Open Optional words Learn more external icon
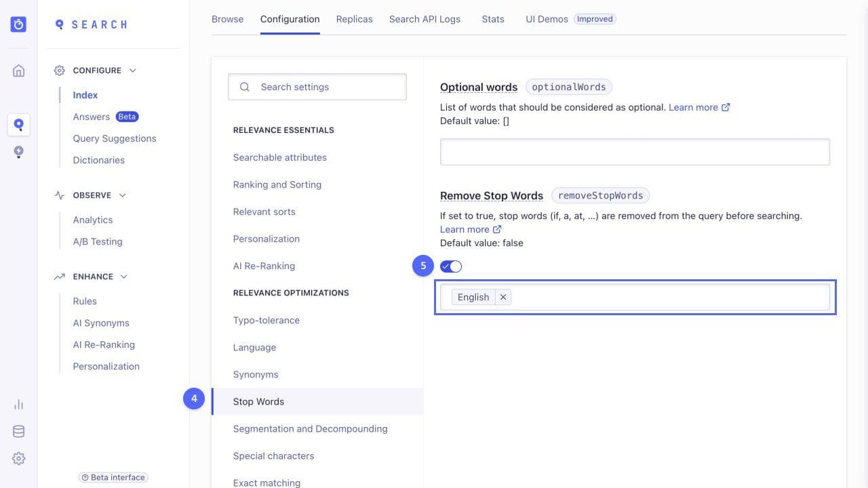868x488 pixels. (726, 107)
